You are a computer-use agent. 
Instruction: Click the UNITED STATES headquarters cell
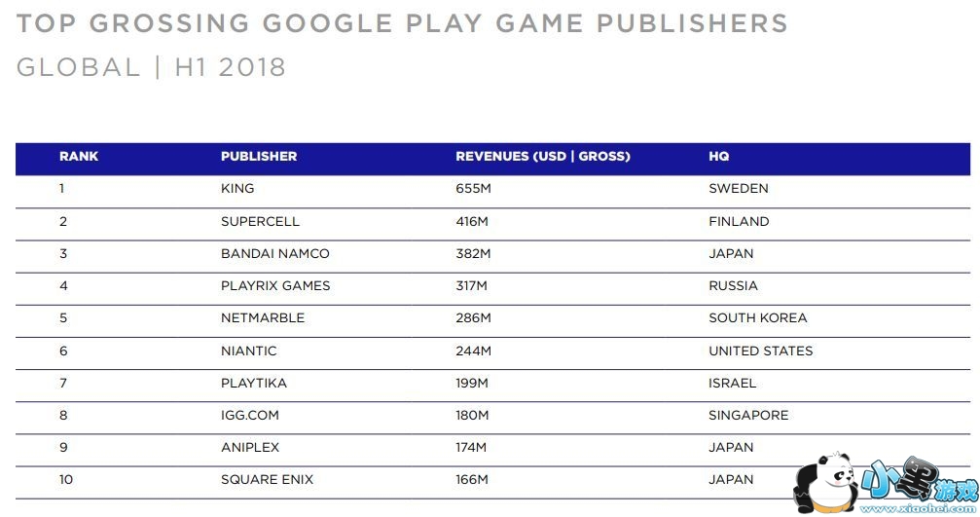[x=761, y=351]
